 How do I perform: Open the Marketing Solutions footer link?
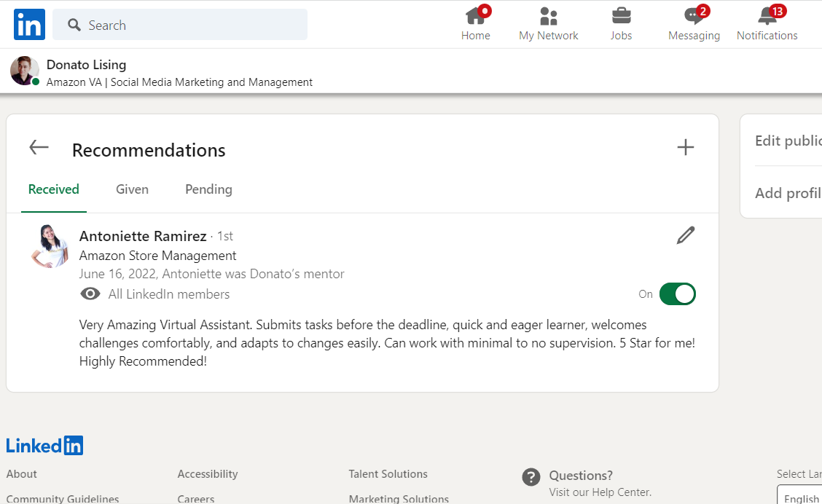point(399,499)
